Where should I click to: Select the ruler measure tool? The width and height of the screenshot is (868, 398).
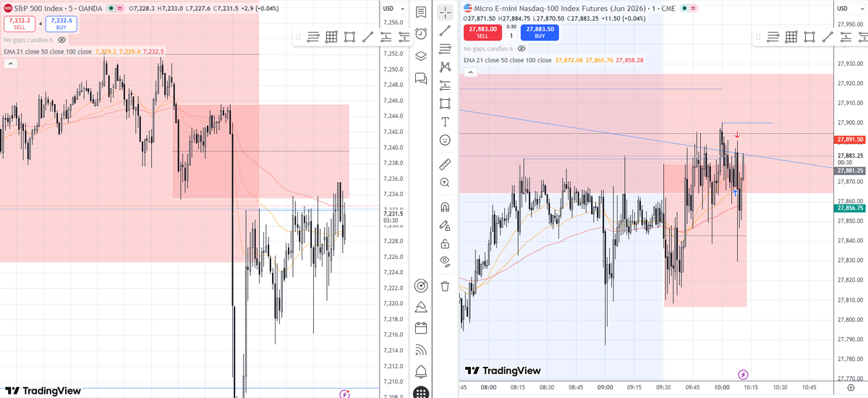pyautogui.click(x=445, y=164)
